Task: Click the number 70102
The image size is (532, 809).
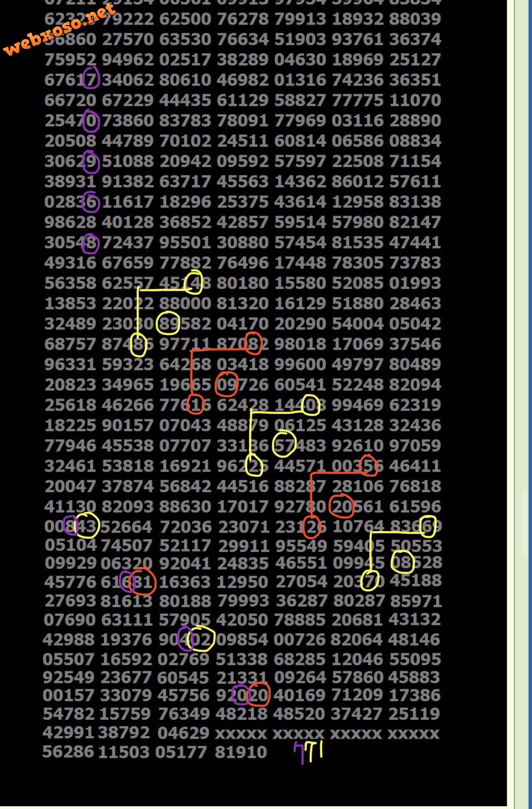Action: [x=185, y=141]
